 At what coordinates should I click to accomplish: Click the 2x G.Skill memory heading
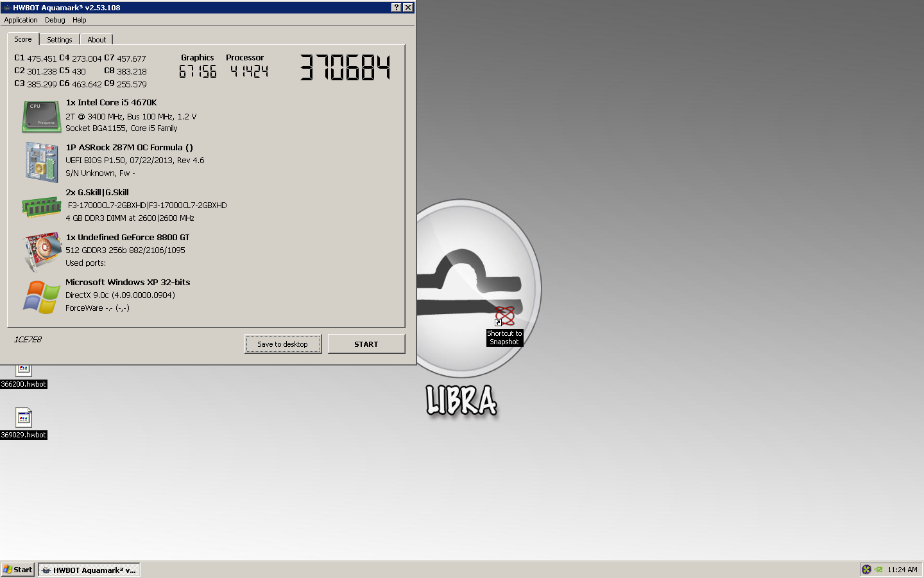pos(97,193)
